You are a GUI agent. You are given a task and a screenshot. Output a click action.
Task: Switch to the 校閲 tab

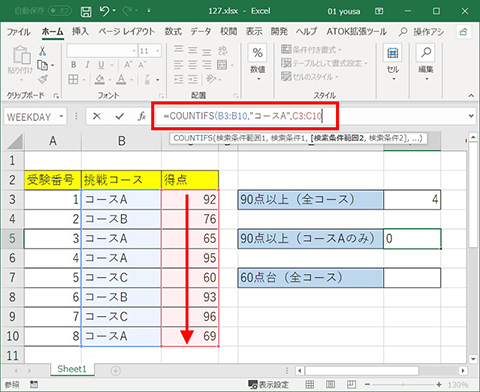pos(228,31)
